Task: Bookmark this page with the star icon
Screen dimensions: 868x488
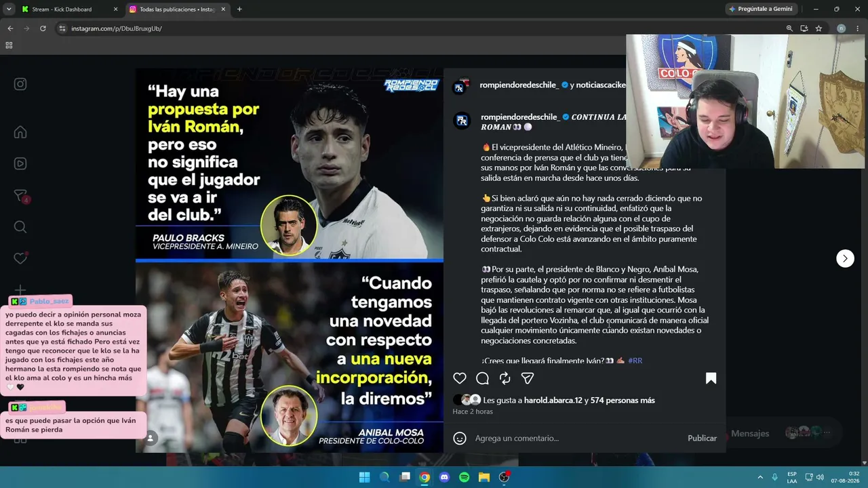Action: click(x=818, y=28)
